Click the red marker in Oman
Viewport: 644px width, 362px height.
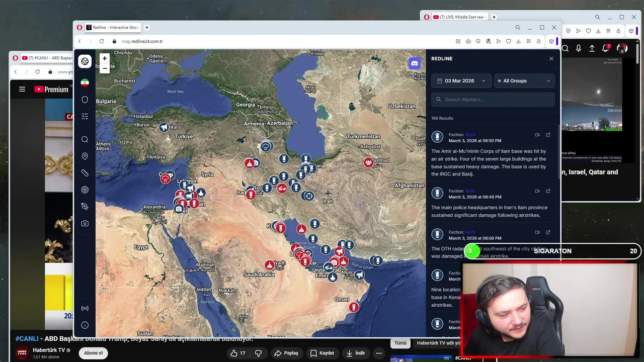354,307
